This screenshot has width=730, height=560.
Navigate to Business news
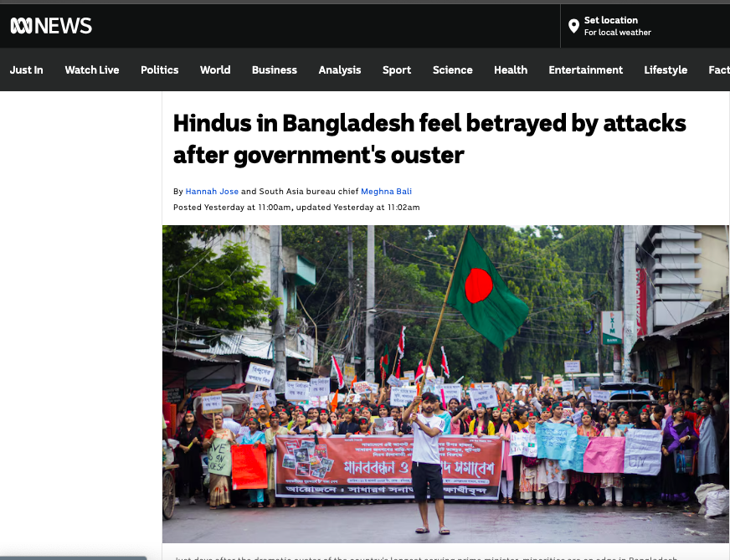click(x=275, y=69)
